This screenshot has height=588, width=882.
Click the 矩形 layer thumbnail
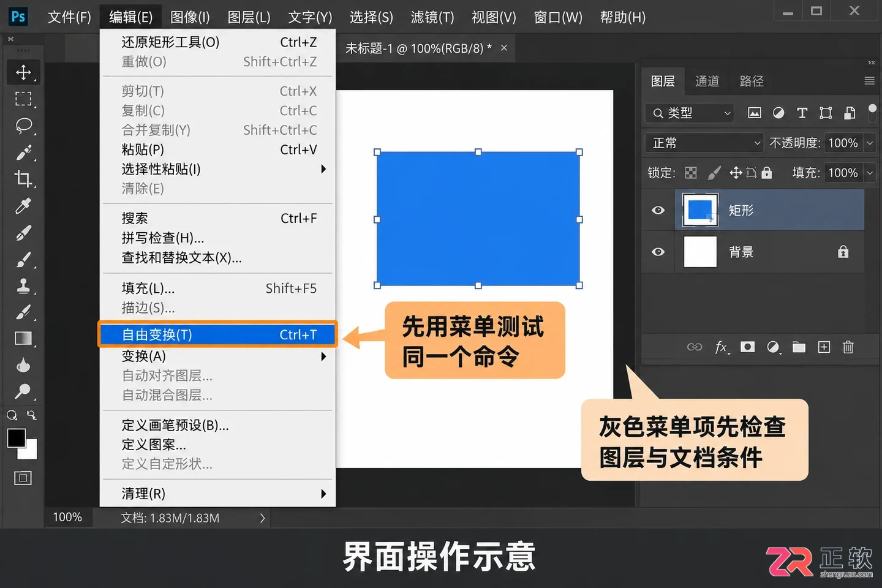(x=699, y=210)
